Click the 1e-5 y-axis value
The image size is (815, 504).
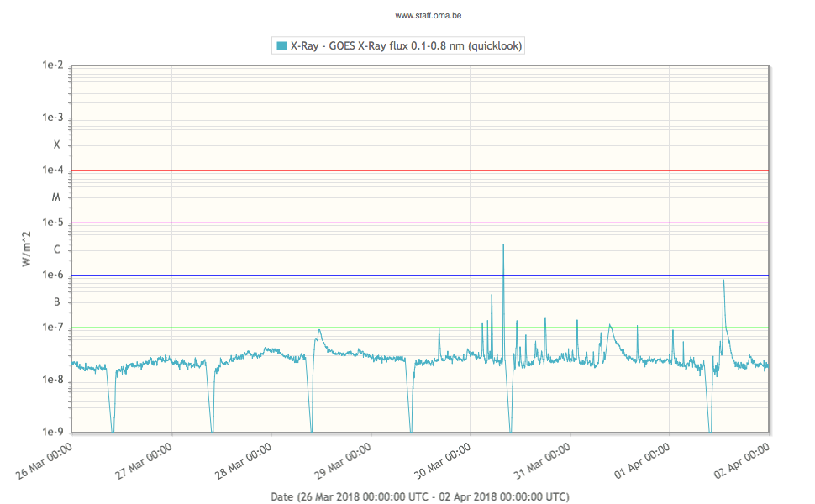point(52,223)
